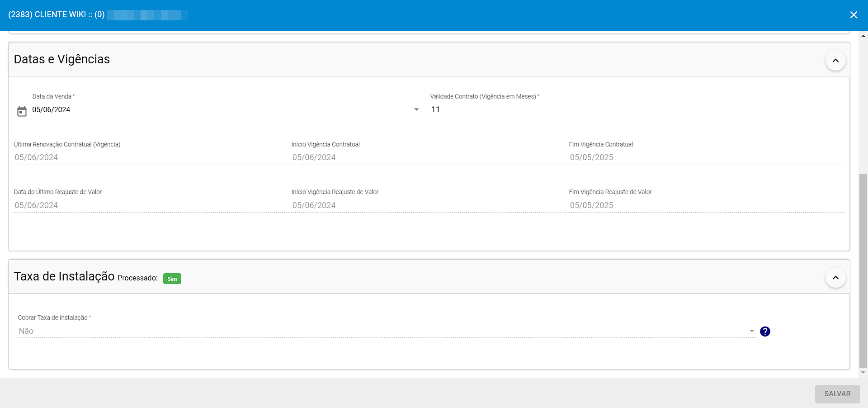The height and width of the screenshot is (408, 868).
Task: Collapse the Datas e Vigências section
Action: point(835,60)
